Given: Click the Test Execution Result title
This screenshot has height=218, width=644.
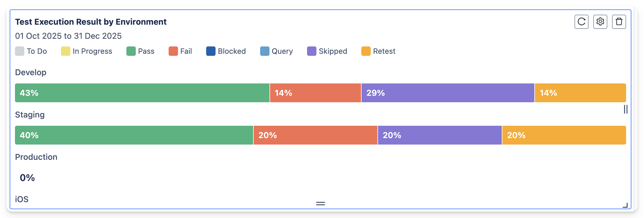Looking at the screenshot, I should click(91, 22).
